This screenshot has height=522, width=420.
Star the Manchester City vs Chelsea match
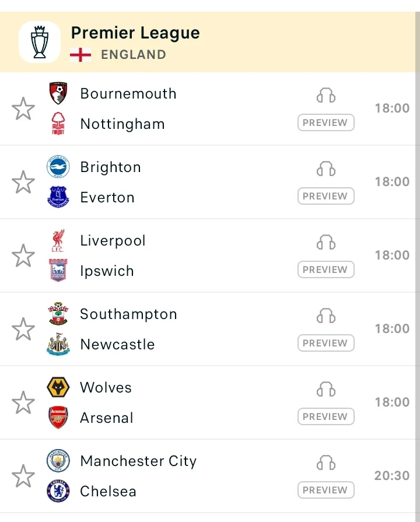point(23,476)
